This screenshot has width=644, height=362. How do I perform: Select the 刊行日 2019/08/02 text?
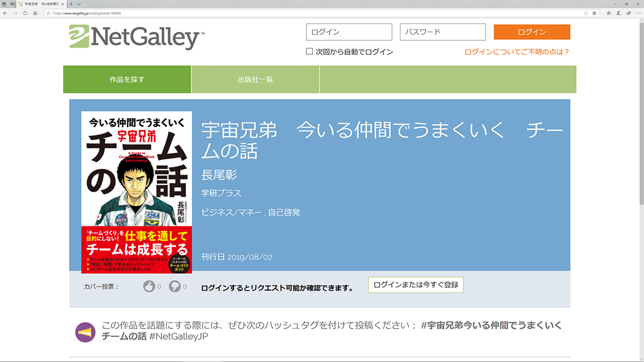[236, 257]
